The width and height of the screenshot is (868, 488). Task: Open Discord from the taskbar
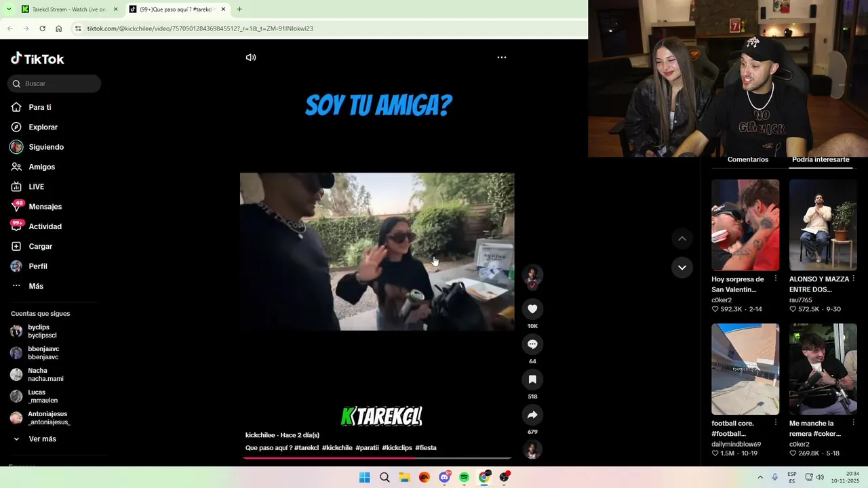pos(444,477)
